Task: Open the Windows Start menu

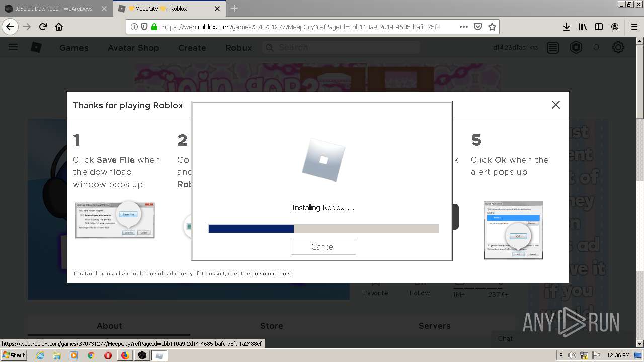Action: point(14,355)
